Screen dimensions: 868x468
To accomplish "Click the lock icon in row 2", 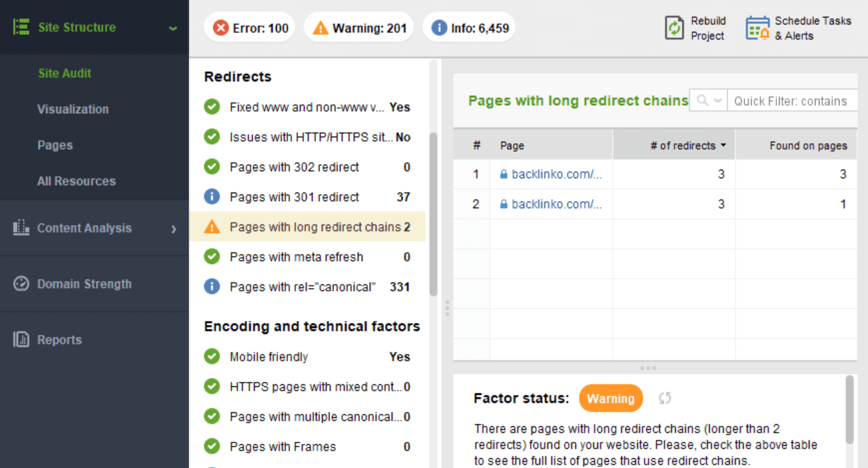I will click(504, 204).
